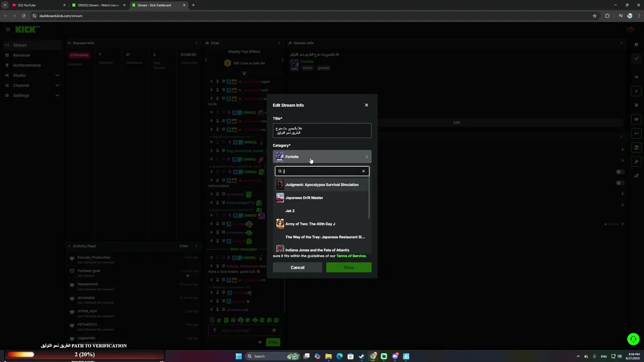644x362 pixels.
Task: Open Achievements in the sidebar
Action: [x=31, y=65]
